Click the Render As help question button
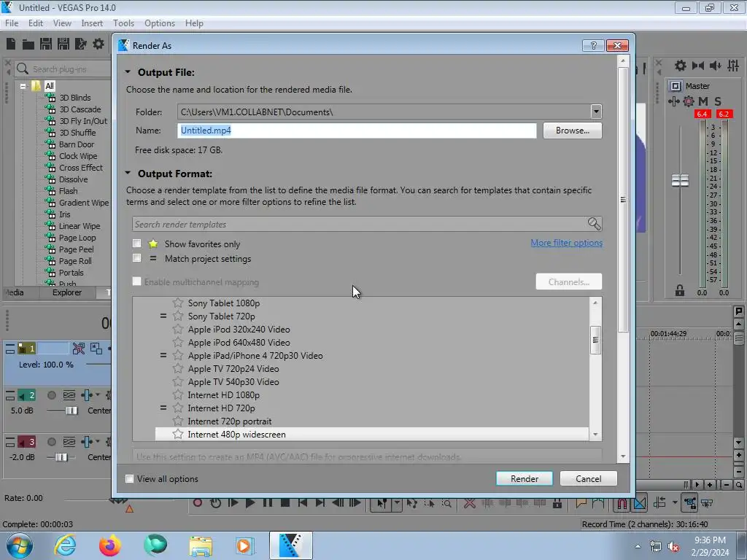 (x=593, y=45)
